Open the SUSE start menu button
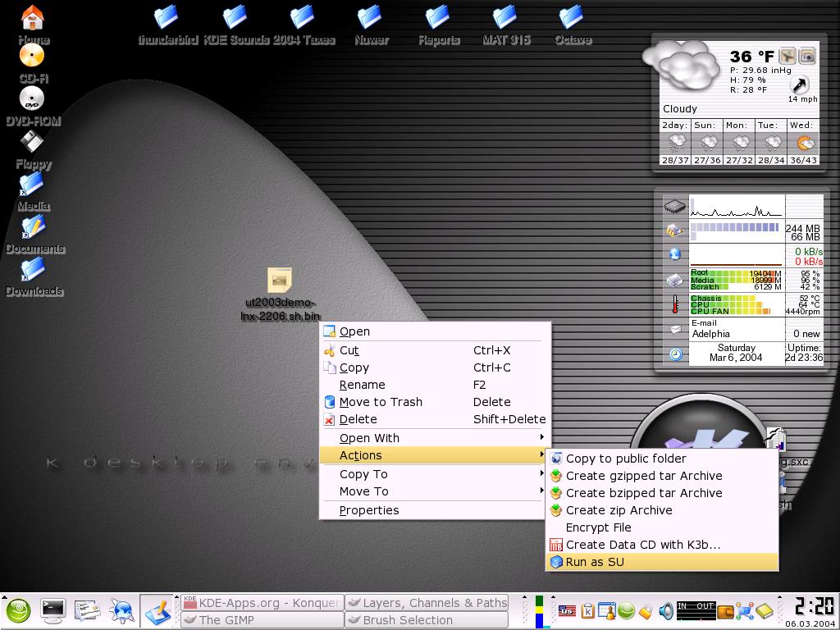The image size is (840, 630). point(18,611)
